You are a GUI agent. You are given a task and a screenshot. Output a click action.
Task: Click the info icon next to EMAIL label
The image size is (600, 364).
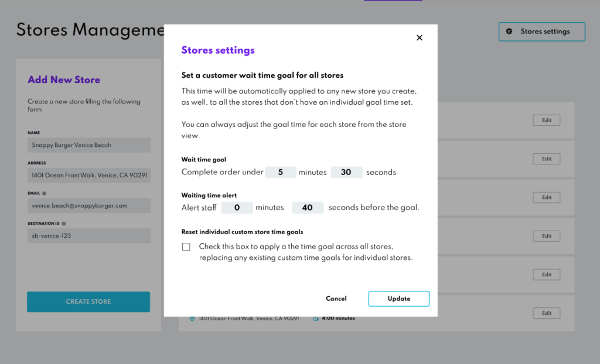pos(45,193)
